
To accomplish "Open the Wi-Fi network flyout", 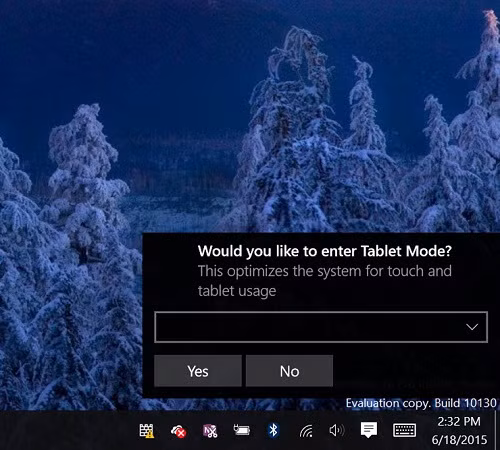I will click(306, 431).
